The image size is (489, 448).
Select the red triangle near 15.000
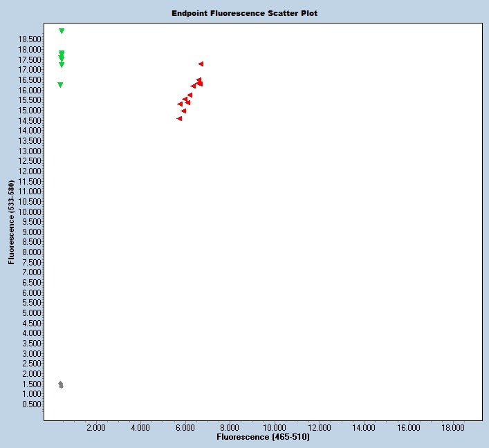[183, 111]
